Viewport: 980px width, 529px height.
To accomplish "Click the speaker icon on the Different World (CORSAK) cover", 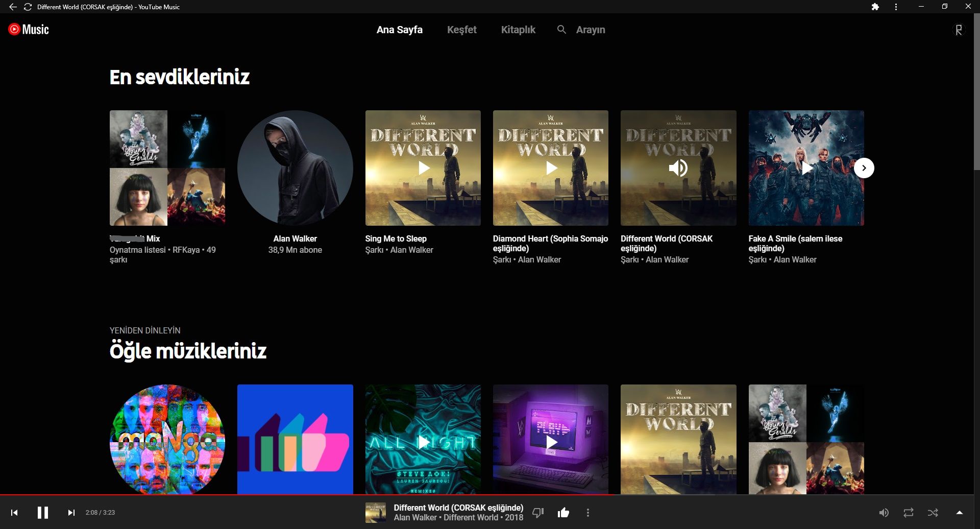I will click(678, 168).
